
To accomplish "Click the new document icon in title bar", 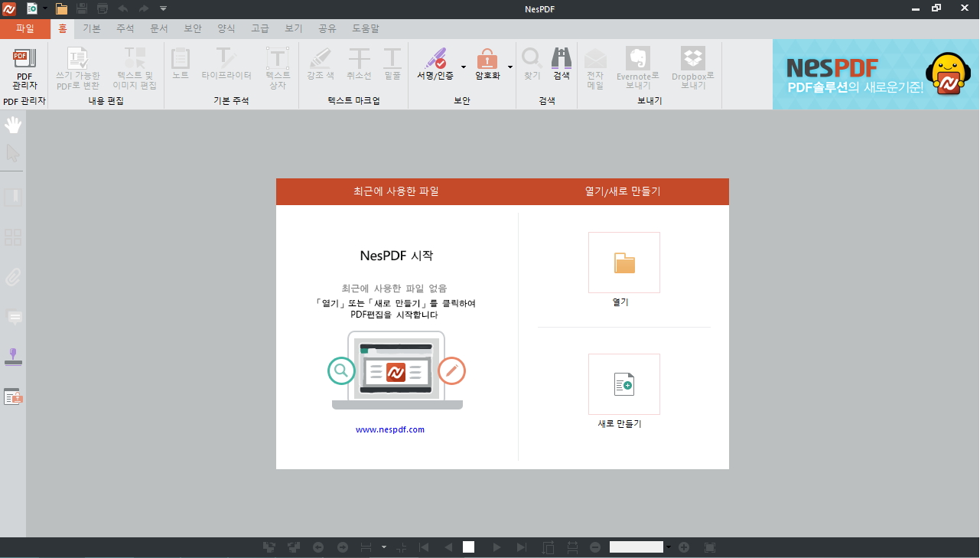I will tap(32, 8).
